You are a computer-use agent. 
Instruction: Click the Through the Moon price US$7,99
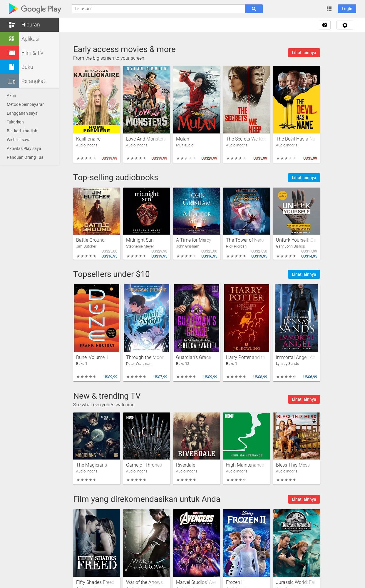(x=160, y=377)
